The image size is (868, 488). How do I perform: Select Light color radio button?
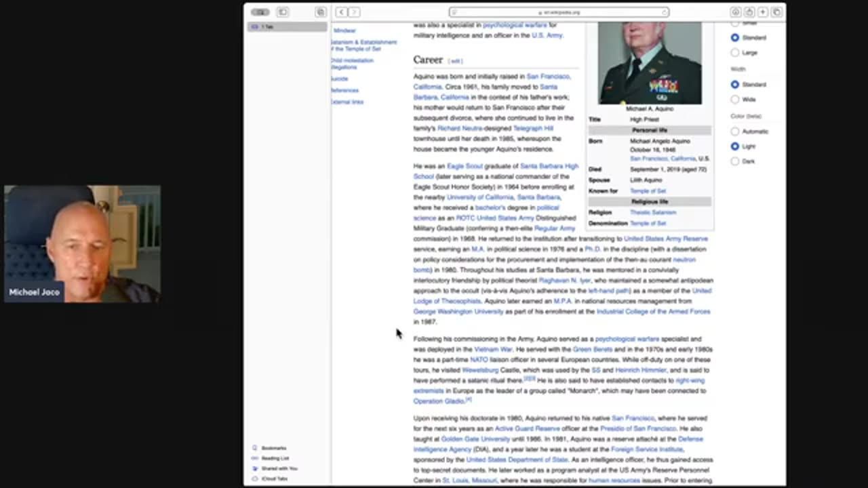[x=734, y=146]
